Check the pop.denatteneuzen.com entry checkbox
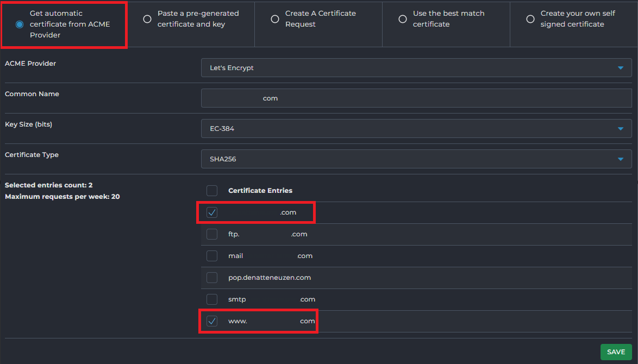 tap(212, 278)
